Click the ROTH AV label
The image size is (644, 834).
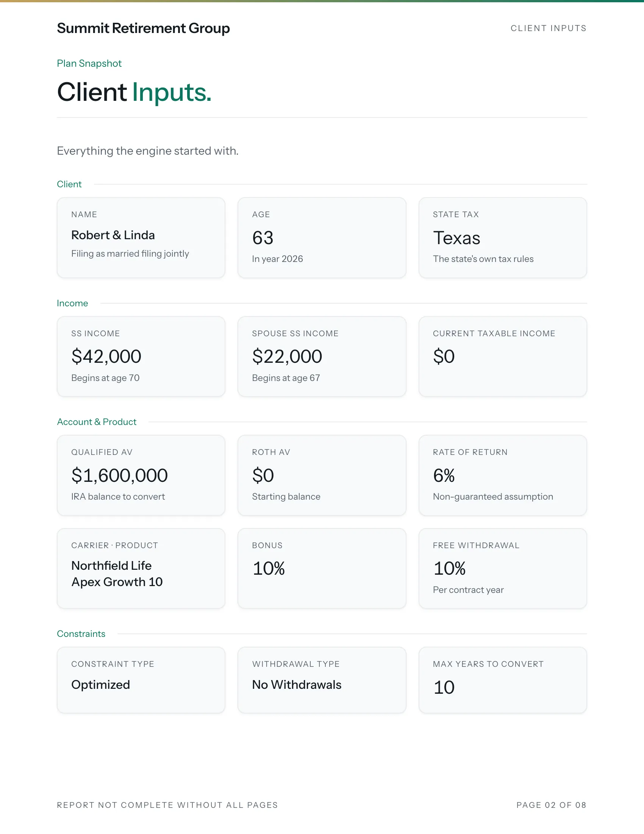(x=271, y=452)
